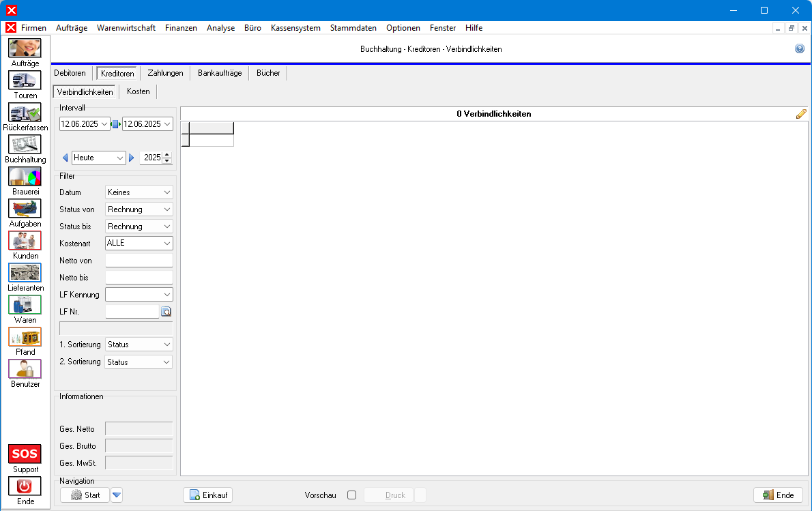The image size is (812, 511).
Task: Increase the year 2025 stepper
Action: pyautogui.click(x=167, y=155)
